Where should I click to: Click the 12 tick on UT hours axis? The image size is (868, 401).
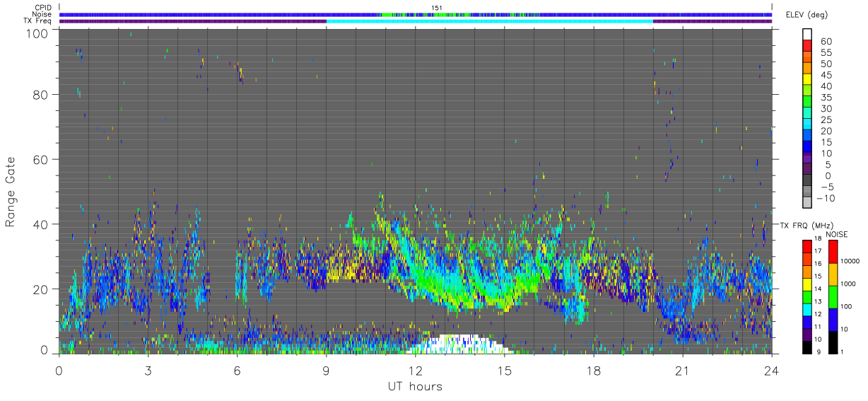(415, 371)
